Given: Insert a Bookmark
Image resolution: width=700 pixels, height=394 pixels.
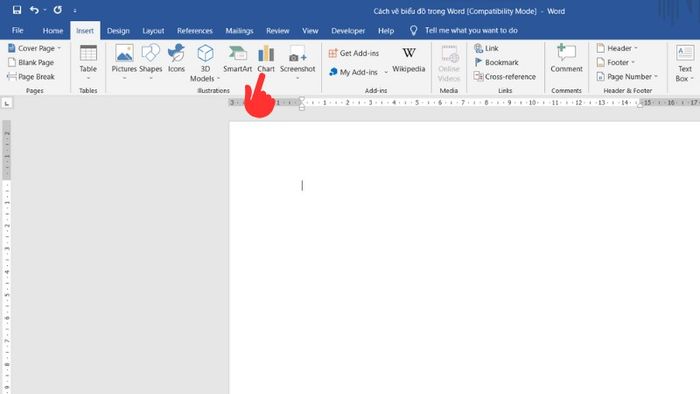Looking at the screenshot, I should coord(496,62).
